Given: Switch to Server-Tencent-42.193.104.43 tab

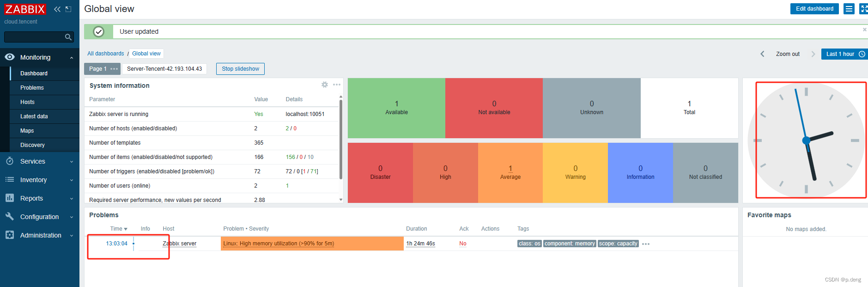Looking at the screenshot, I should [164, 69].
